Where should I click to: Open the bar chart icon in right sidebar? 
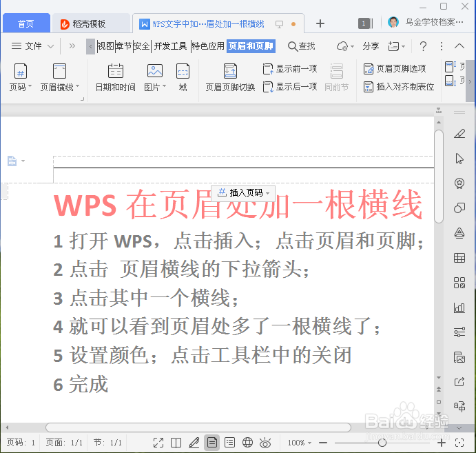459,308
